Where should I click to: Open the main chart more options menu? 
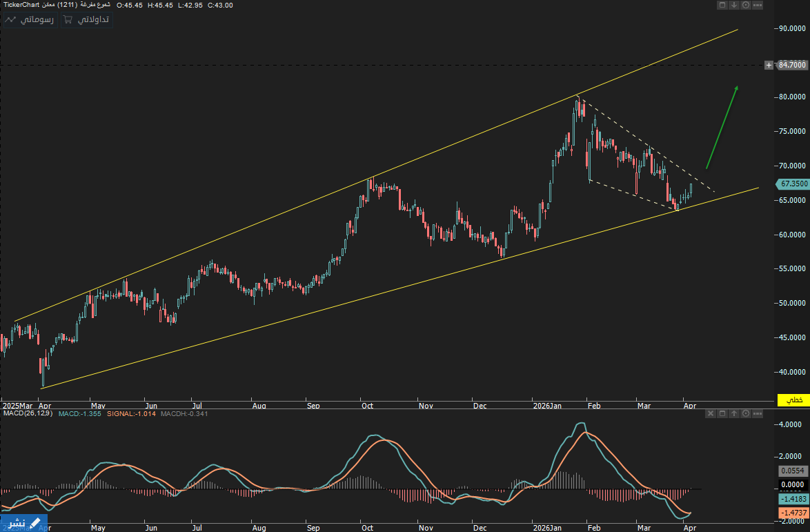coord(758,5)
